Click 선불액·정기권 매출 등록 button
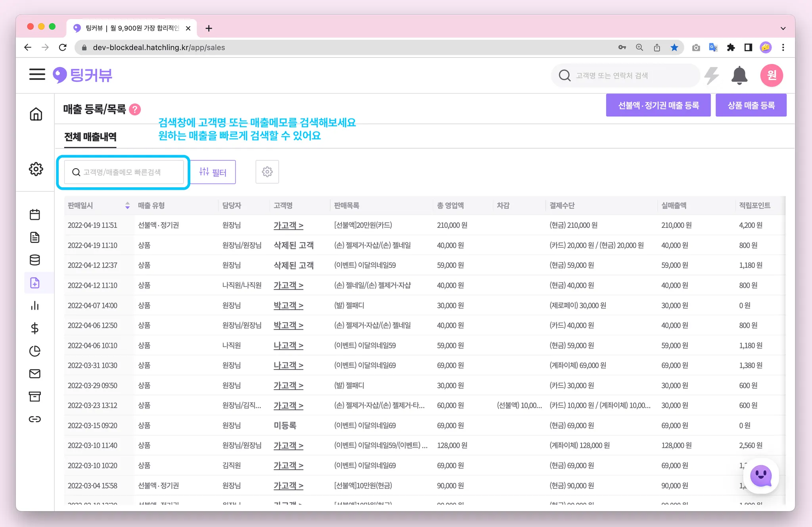This screenshot has height=527, width=812. click(x=658, y=106)
